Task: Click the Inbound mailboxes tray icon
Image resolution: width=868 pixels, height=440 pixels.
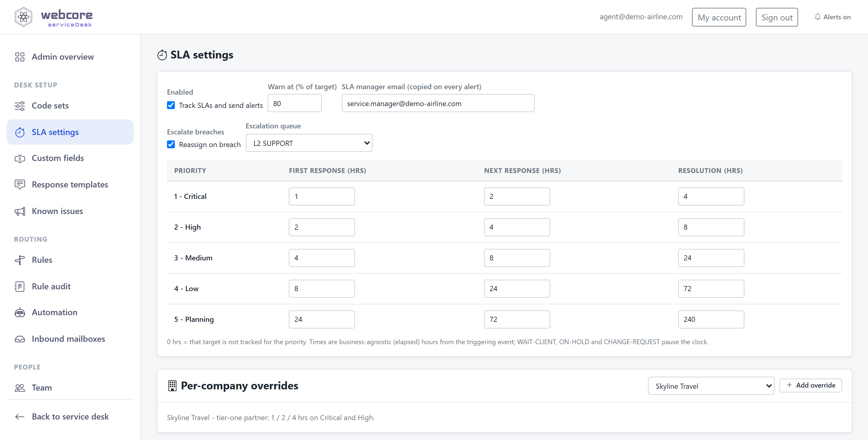Action: [20, 339]
